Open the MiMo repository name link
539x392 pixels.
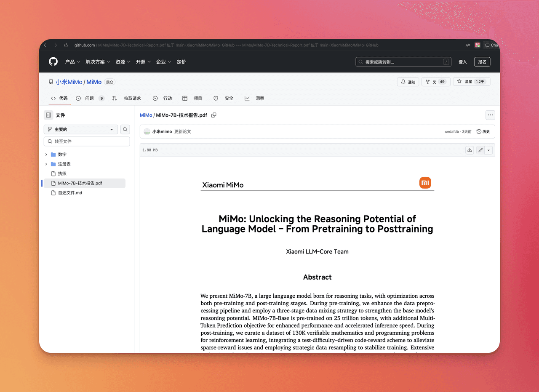tap(94, 82)
